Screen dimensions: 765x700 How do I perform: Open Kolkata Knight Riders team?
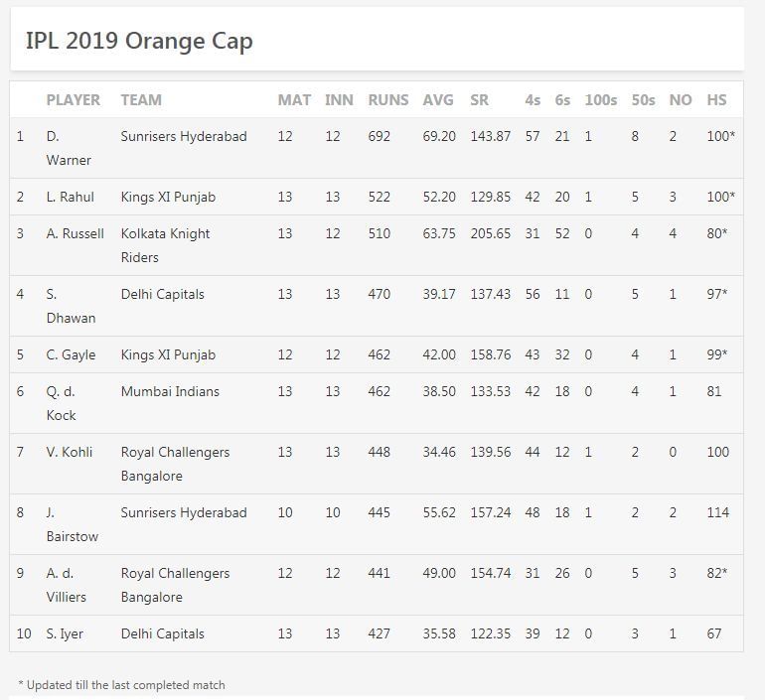click(x=165, y=245)
